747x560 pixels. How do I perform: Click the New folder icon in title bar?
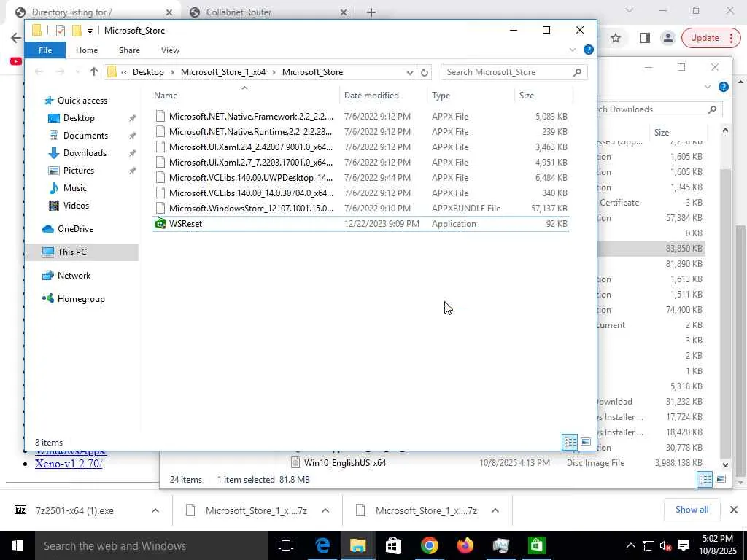point(77,31)
